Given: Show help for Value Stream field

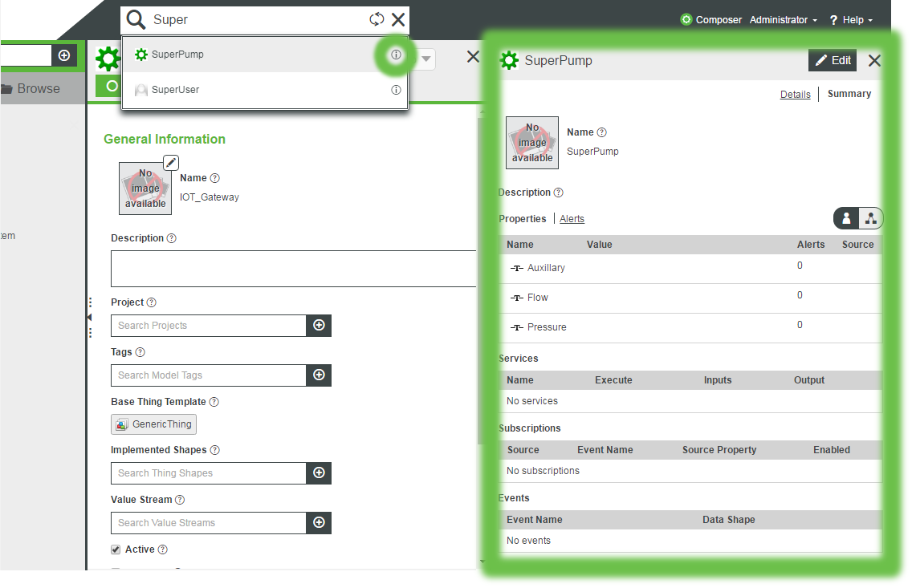Looking at the screenshot, I should point(180,500).
